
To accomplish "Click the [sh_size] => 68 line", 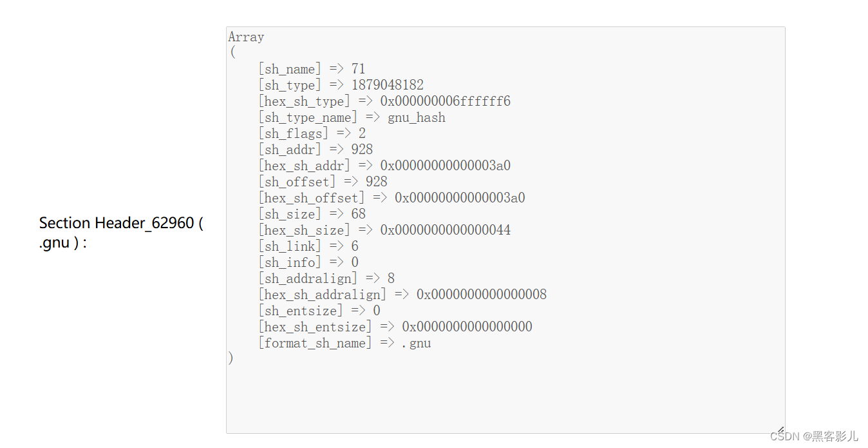I will pyautogui.click(x=312, y=214).
